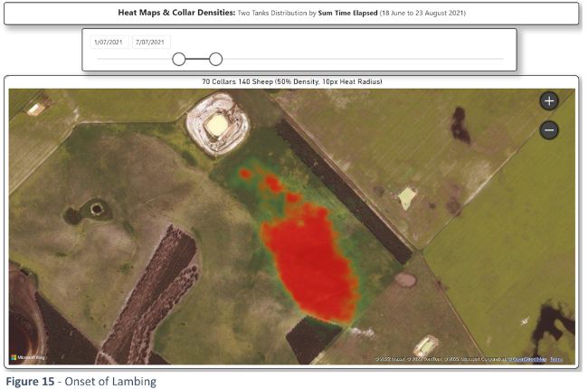
Task: Zoom in on the map with the plus button
Action: [549, 101]
